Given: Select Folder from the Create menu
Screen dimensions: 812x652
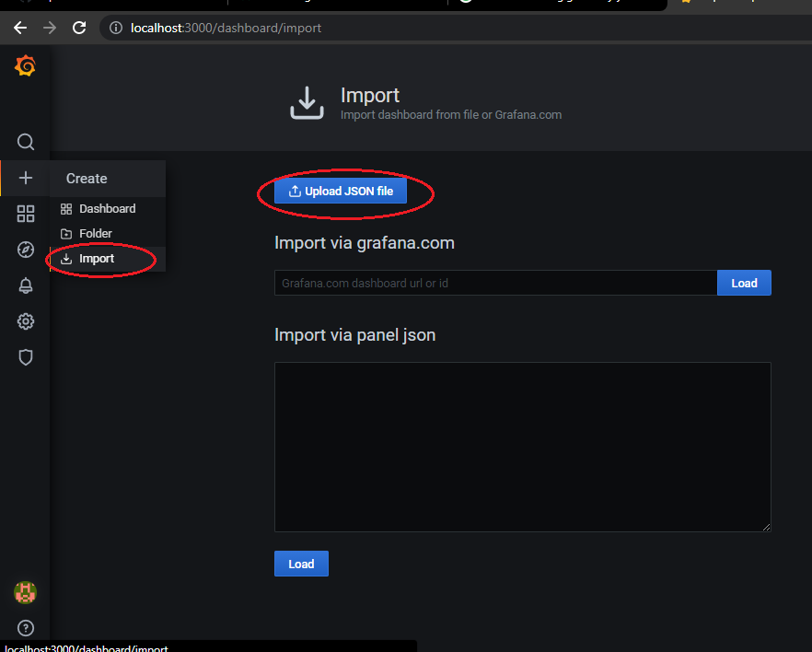Looking at the screenshot, I should click(x=94, y=233).
